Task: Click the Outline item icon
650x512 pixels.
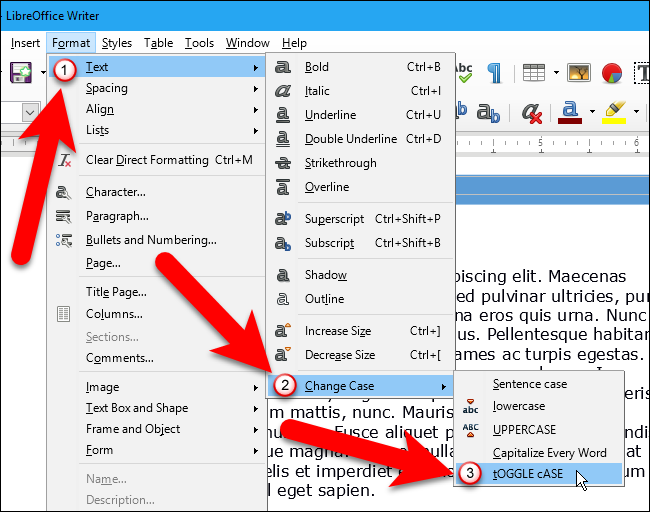Action: point(283,299)
